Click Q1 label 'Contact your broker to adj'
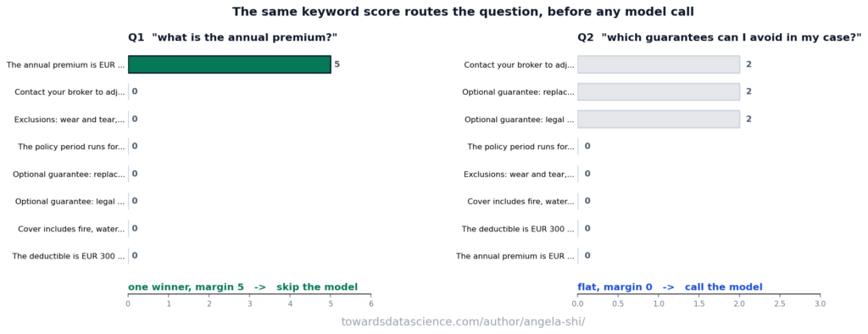 tap(70, 92)
